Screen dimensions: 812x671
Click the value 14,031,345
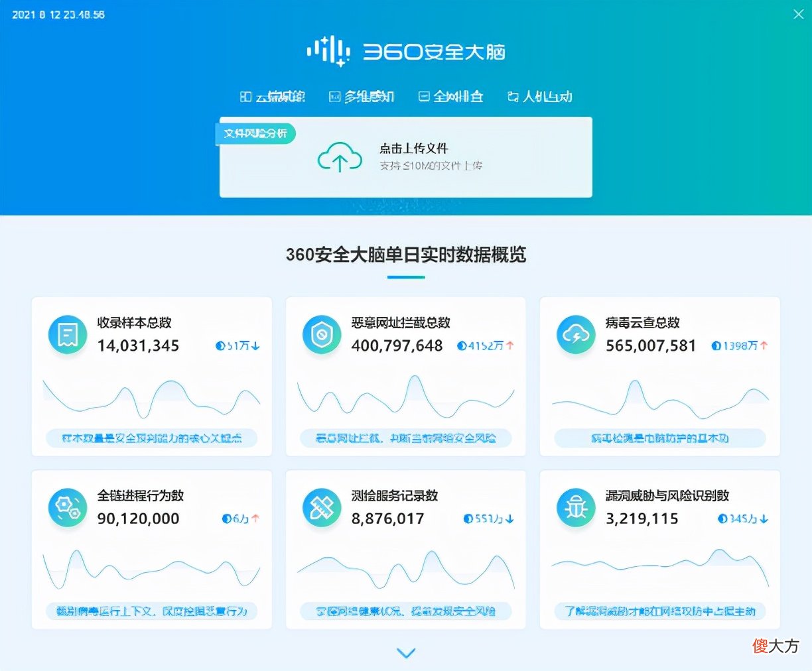click(138, 346)
